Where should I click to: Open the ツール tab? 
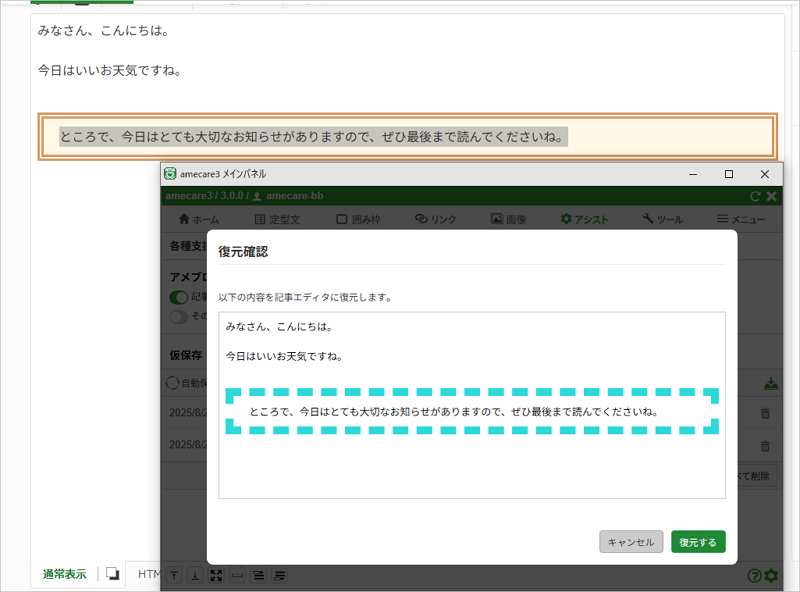pos(663,219)
